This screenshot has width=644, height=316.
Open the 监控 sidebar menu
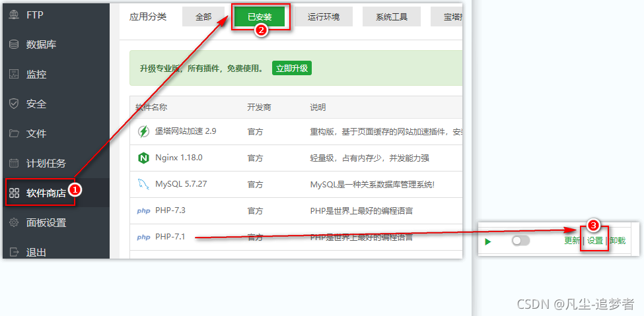[56, 75]
